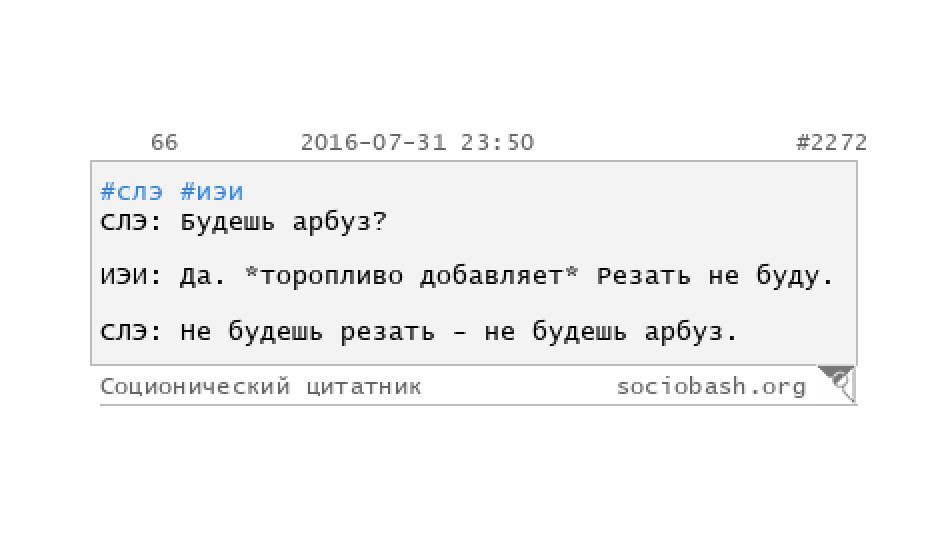Open the #слэ hashtag link
This screenshot has width=936, height=554.
pos(131,192)
